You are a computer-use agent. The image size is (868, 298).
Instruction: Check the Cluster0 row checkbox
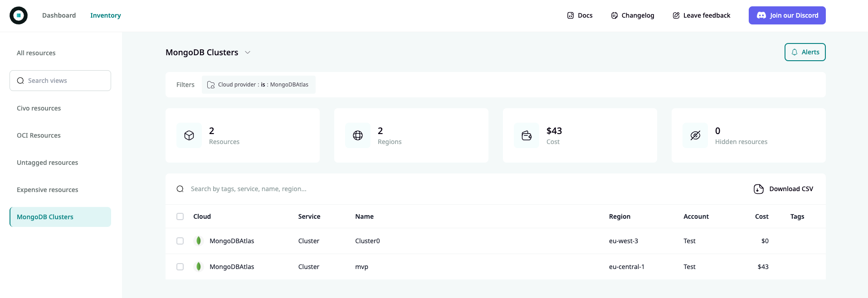pos(180,241)
